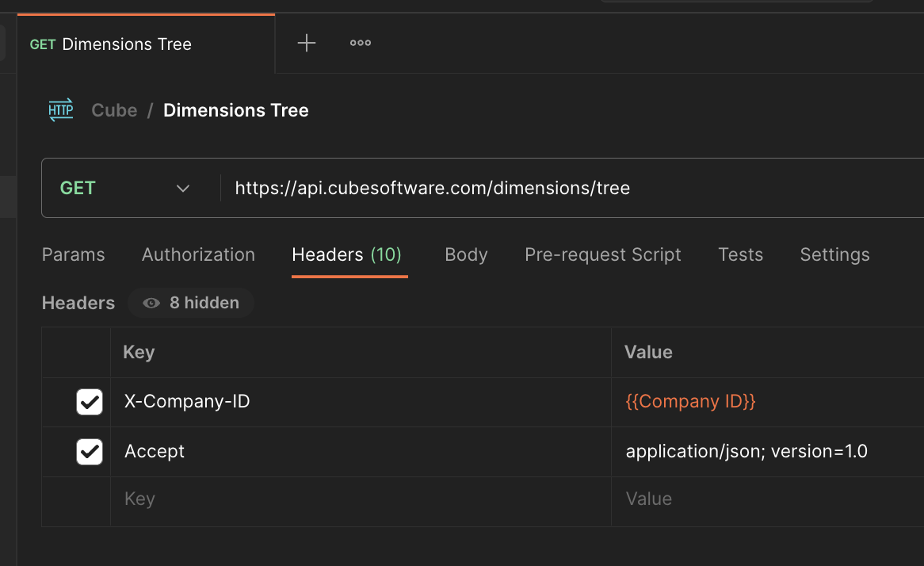
Task: Show the 8 hidden headers
Action: [x=191, y=303]
